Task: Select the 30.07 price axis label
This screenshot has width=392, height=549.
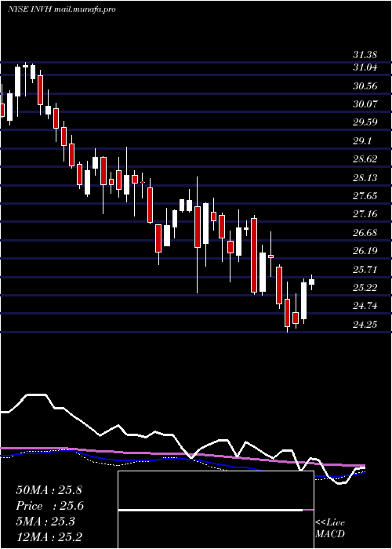Action: [365, 104]
